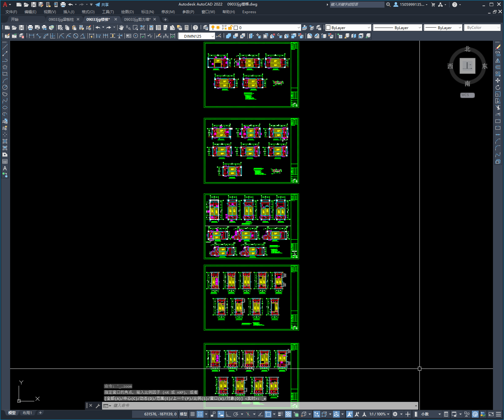This screenshot has width=504, height=420.
Task: Open the 绘图(D) menu
Action: click(127, 12)
